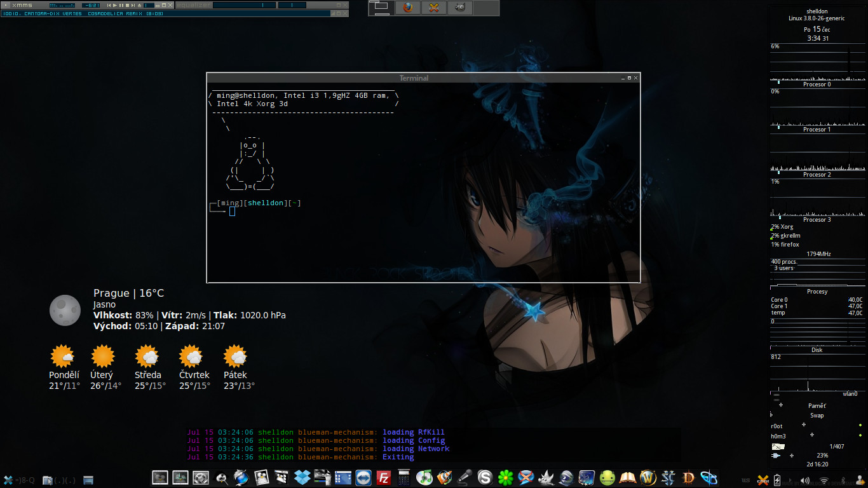Image resolution: width=868 pixels, height=488 pixels.
Task: Open FileZilla from the dock
Action: (x=383, y=477)
